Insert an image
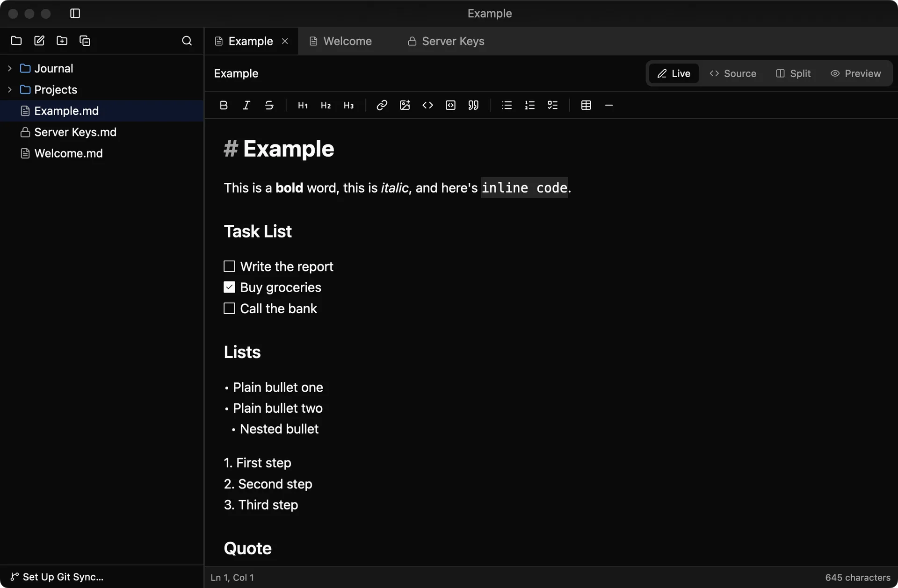The width and height of the screenshot is (898, 588). pyautogui.click(x=405, y=105)
